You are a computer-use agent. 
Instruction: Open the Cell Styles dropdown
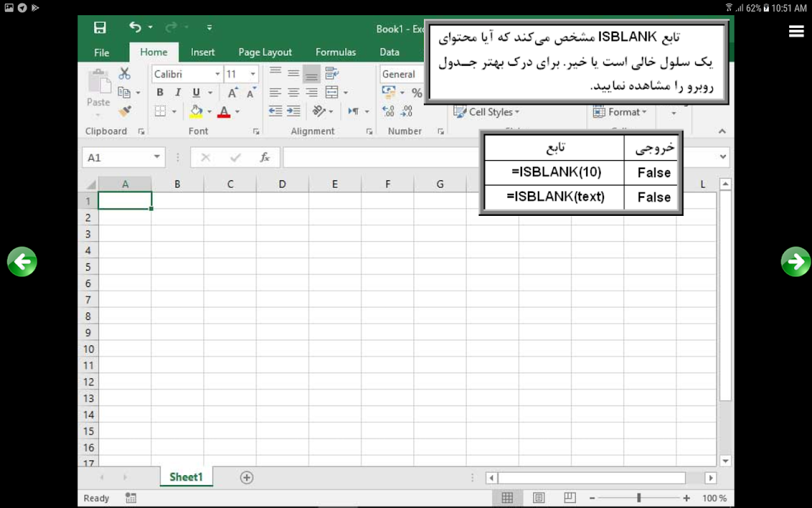(487, 112)
